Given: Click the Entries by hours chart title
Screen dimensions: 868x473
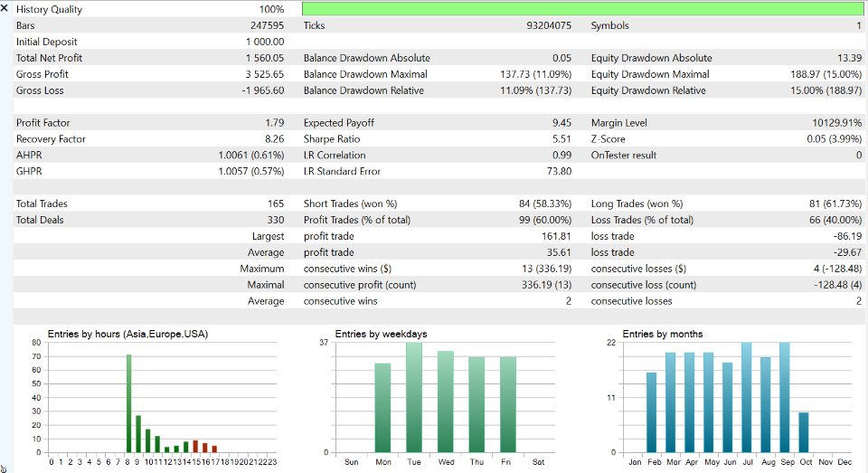Looking at the screenshot, I should [x=127, y=334].
